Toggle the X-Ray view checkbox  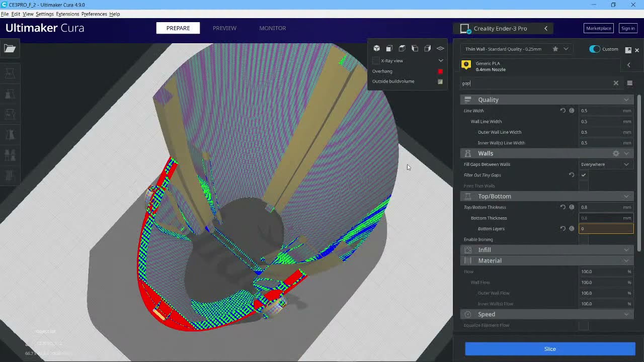coord(376,61)
